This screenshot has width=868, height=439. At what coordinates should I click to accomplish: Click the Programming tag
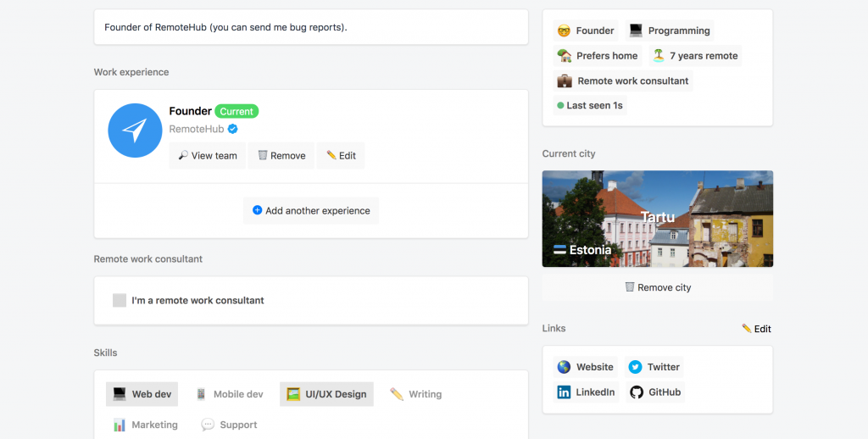pyautogui.click(x=670, y=31)
